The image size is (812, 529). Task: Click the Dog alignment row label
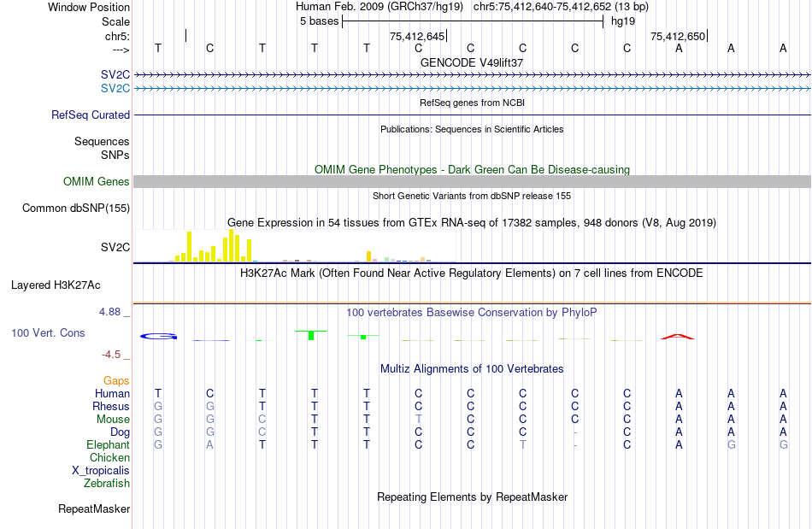(x=121, y=432)
